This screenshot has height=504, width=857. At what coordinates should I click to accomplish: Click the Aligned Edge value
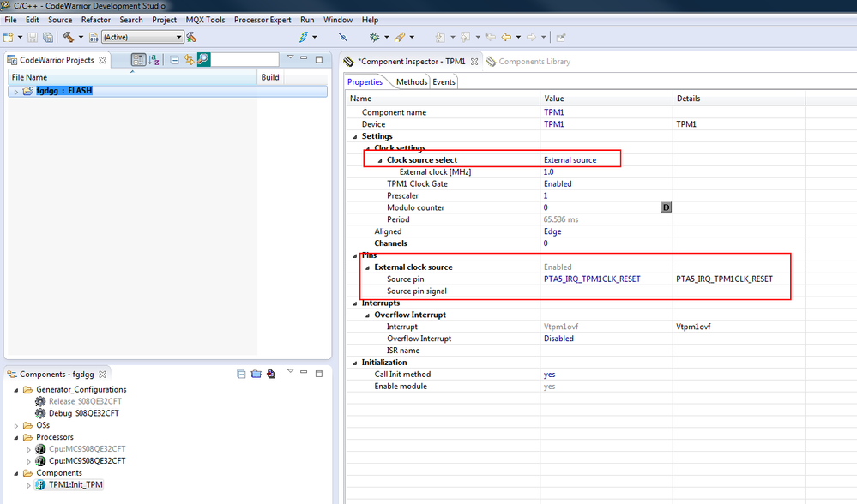552,231
